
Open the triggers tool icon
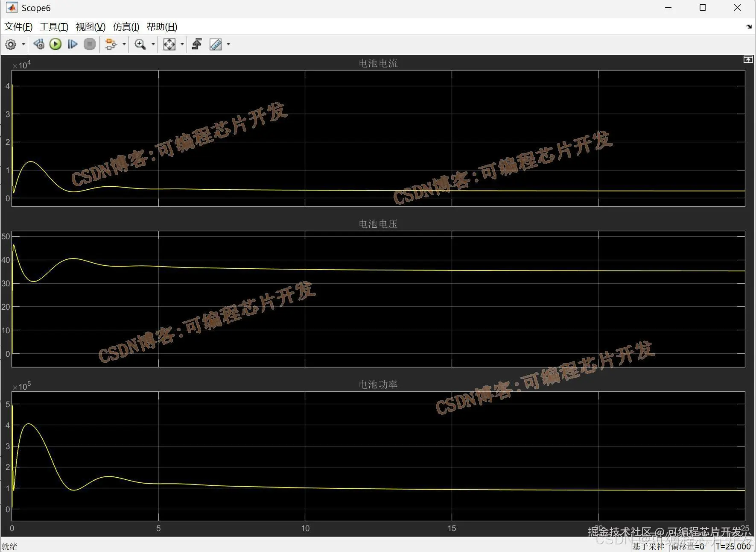pyautogui.click(x=197, y=44)
